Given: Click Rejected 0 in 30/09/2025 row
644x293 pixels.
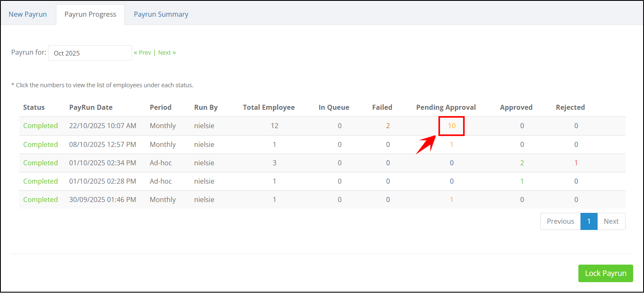Looking at the screenshot, I should (576, 200).
